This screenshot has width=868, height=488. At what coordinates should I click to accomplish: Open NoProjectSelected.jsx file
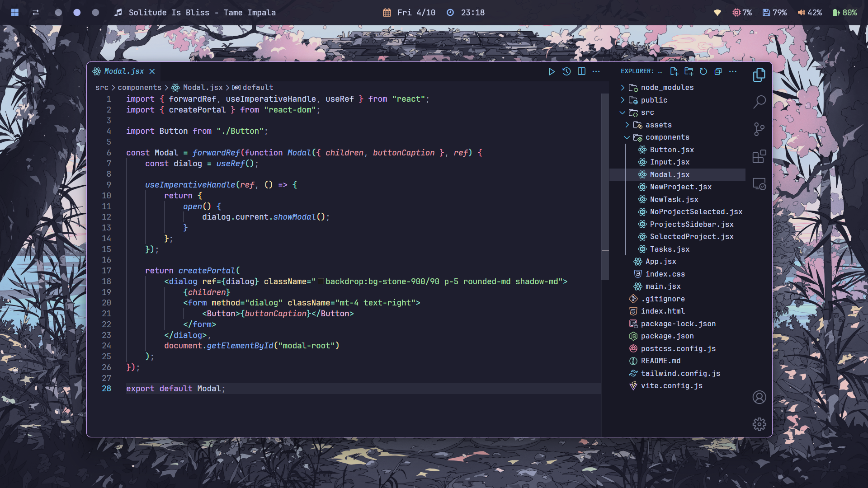677,212
